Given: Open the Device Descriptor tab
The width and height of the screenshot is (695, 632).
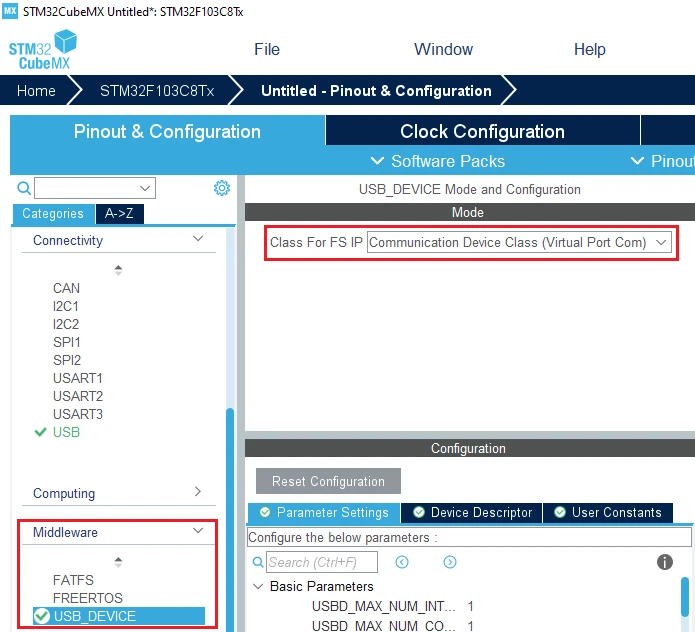Looking at the screenshot, I should (x=472, y=513).
